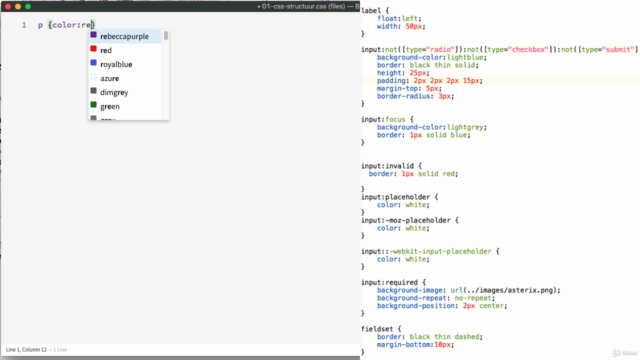Screen dimensions: 640x360
Task: Click the 'fieldset {' selector
Action: click(x=381, y=329)
